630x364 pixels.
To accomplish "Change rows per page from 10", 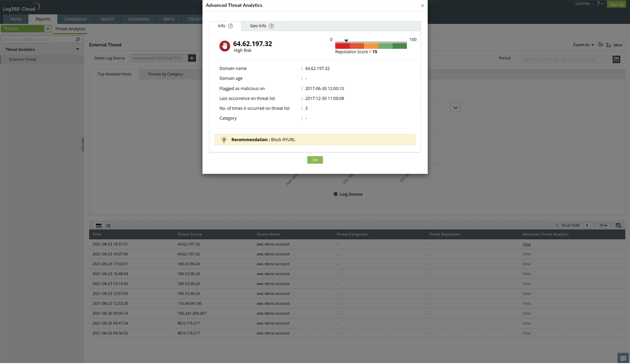I will coord(603,226).
